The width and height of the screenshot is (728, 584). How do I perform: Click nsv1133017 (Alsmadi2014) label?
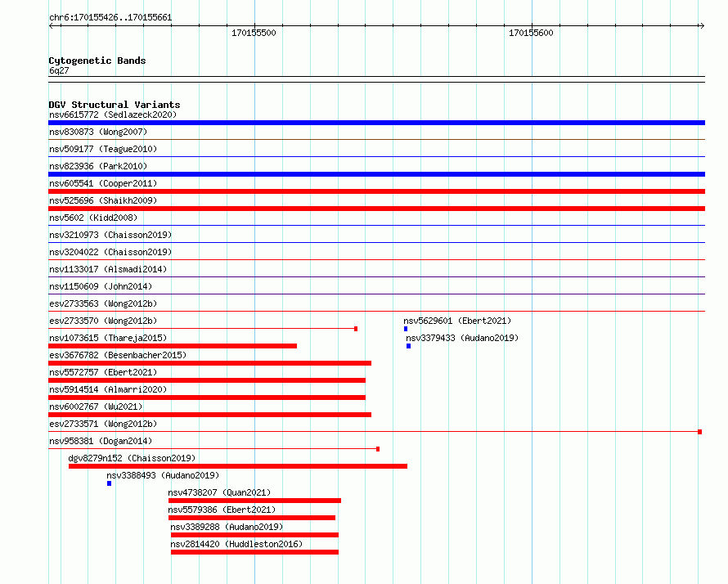coord(108,269)
